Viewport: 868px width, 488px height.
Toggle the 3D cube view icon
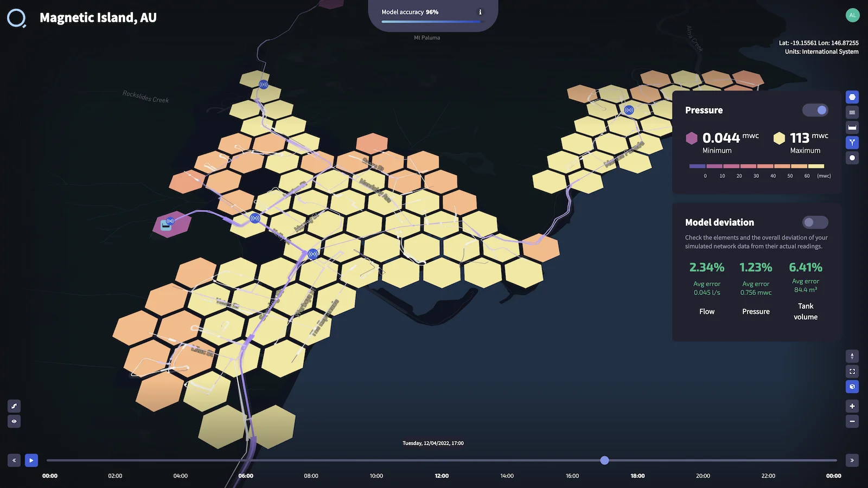(x=852, y=387)
